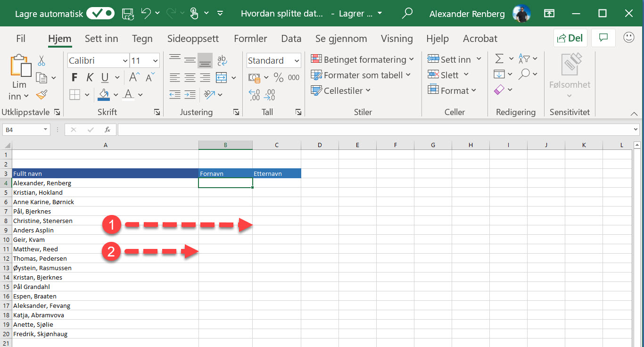Open Cellestiler in the Stiler group
This screenshot has width=644, height=347.
pyautogui.click(x=340, y=91)
